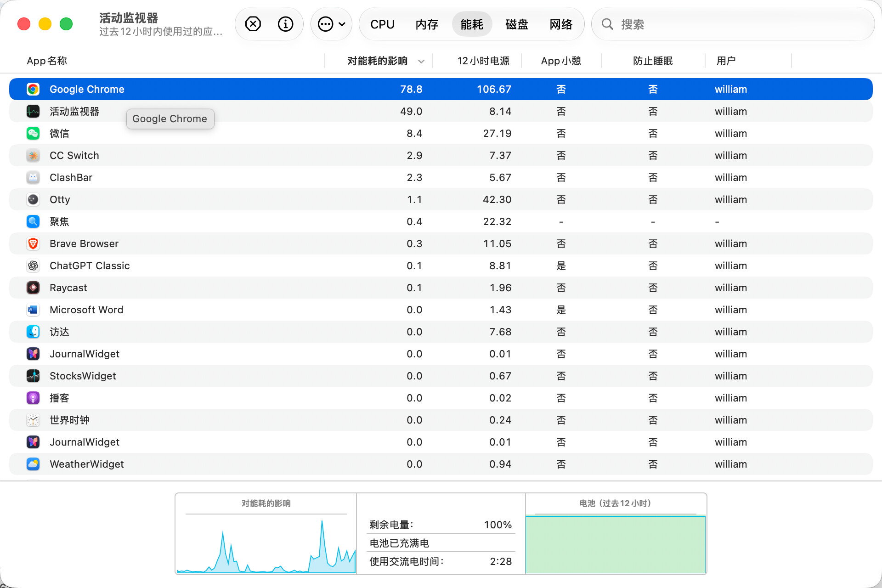Select the 播客 row name
The image size is (882, 588).
[x=59, y=398]
